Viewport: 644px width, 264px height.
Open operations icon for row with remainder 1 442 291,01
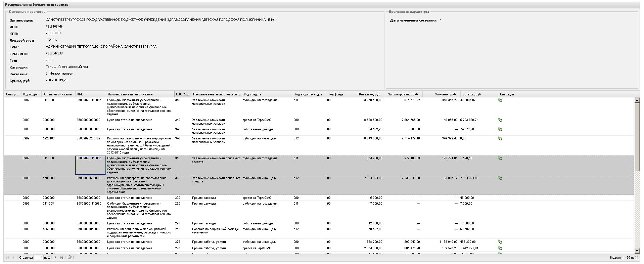500,248
